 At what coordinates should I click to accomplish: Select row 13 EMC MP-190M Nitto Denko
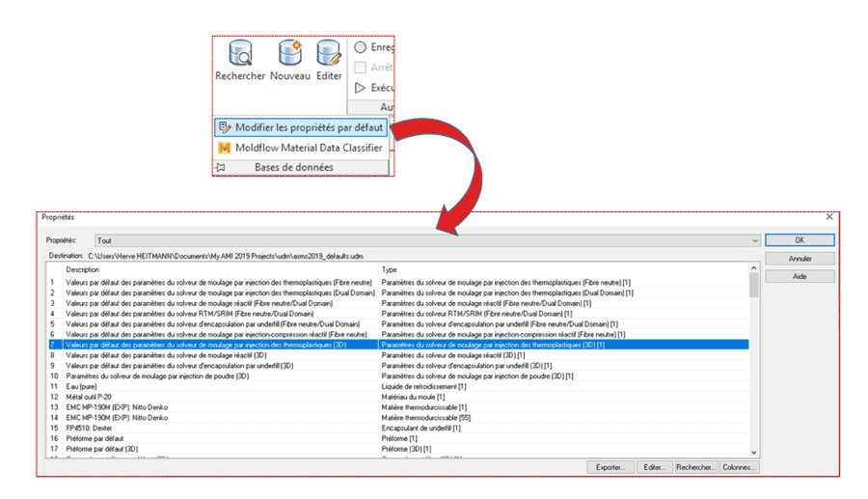point(398,407)
